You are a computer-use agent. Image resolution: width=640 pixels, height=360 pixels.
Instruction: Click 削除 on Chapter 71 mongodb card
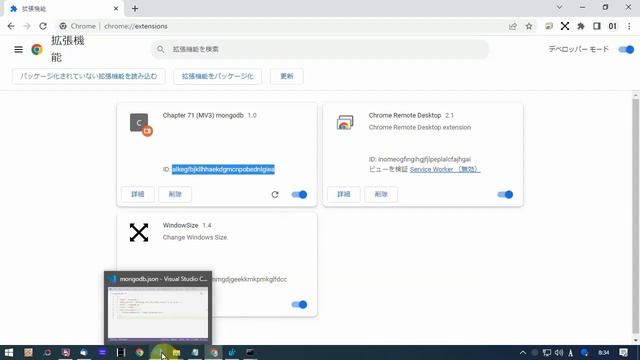pos(175,194)
